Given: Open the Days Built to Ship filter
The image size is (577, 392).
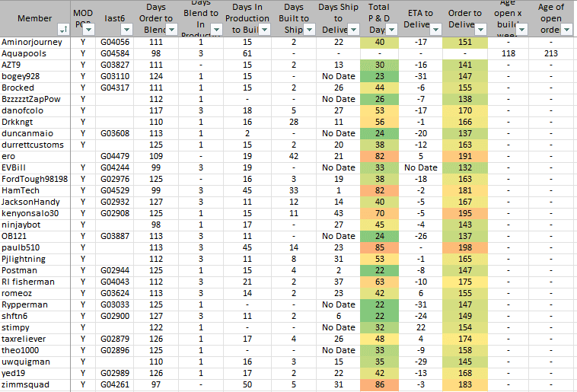Looking at the screenshot, I should pos(310,29).
